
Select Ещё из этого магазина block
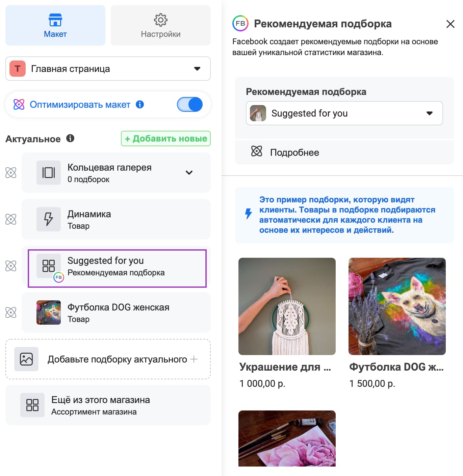click(x=108, y=405)
